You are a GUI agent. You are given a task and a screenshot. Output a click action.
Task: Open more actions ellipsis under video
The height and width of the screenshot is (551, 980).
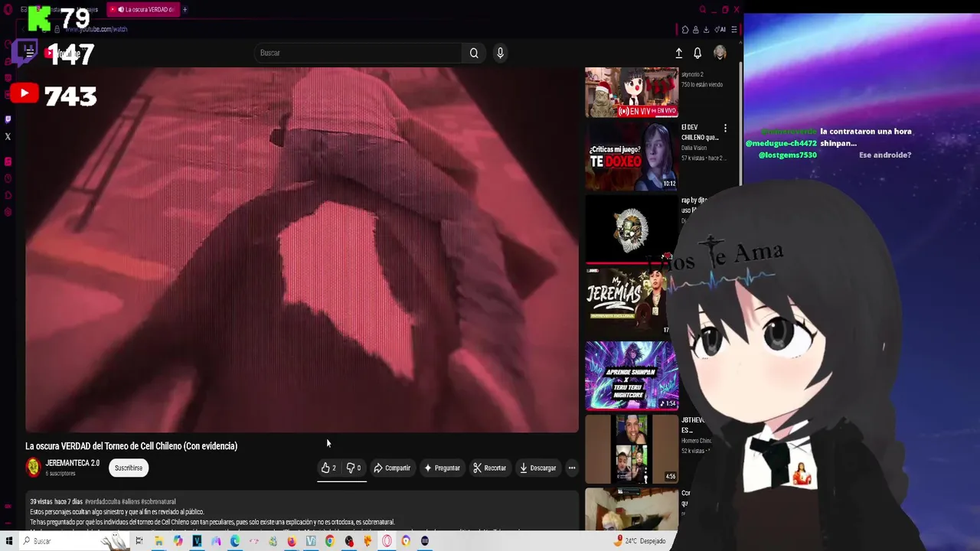[571, 468]
